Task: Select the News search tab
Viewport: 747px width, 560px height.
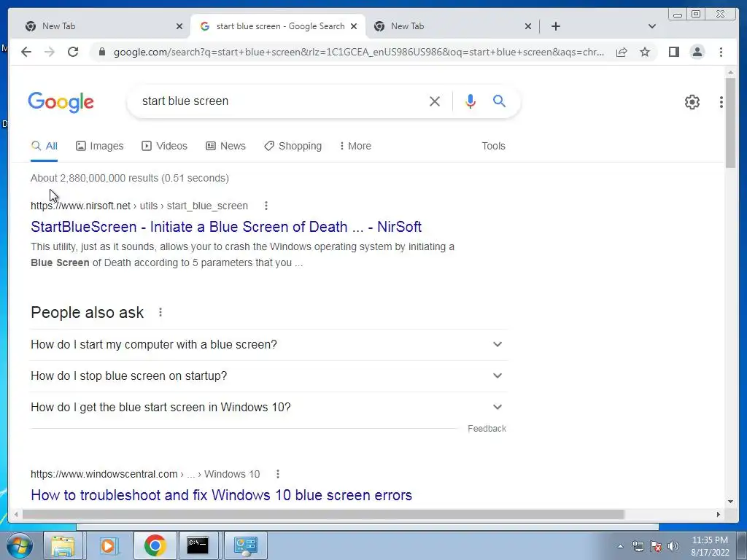Action: [225, 146]
